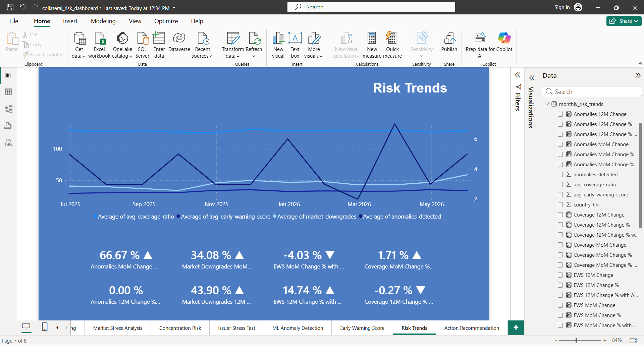Open the Get data icon
Image resolution: width=644 pixels, height=362 pixels.
(x=80, y=38)
